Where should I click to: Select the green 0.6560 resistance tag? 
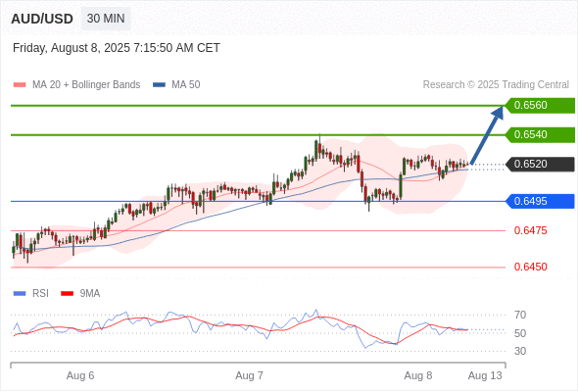[x=540, y=105]
